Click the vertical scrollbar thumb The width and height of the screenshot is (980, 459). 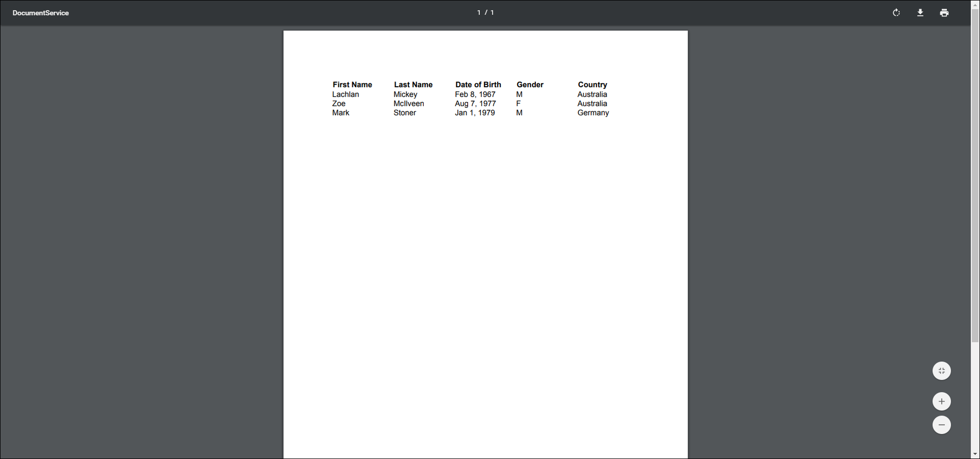tap(975, 174)
